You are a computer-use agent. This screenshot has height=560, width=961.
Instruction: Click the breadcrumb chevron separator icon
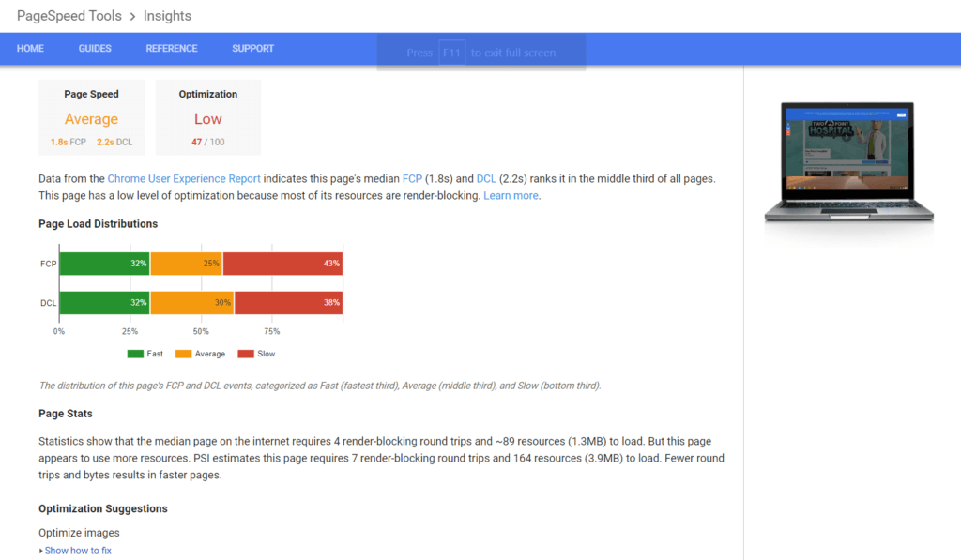pos(132,17)
